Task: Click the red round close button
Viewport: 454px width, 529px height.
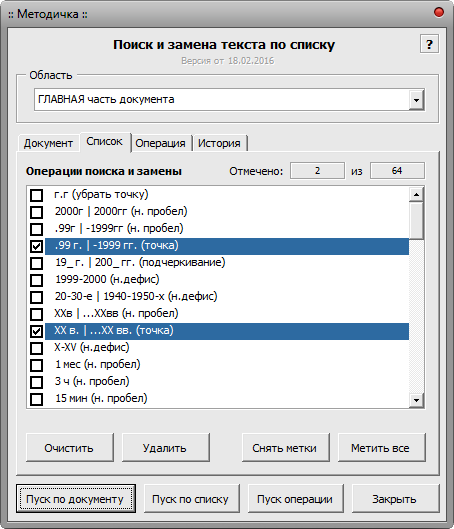Action: 439,12
